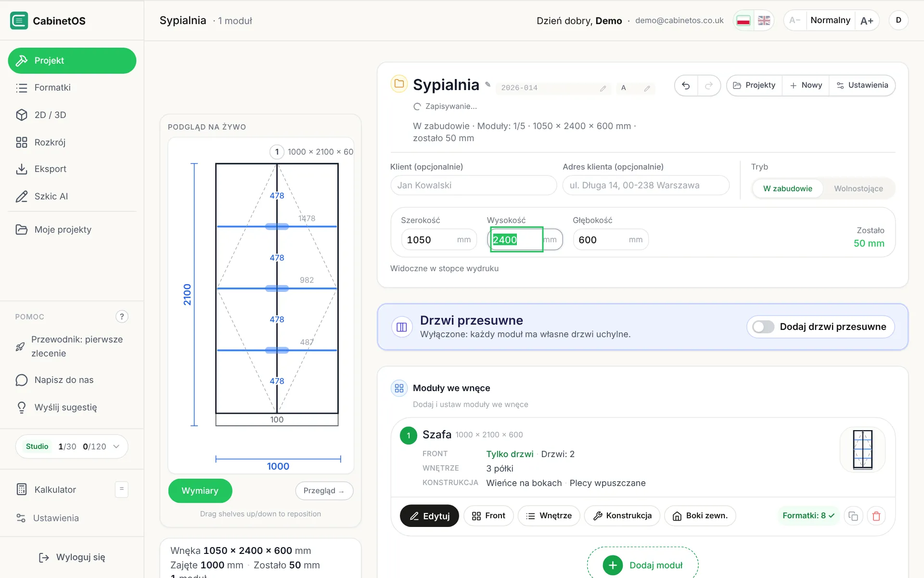Click the Szafa module thumbnail
Screen dimensions: 924x578
(862, 449)
